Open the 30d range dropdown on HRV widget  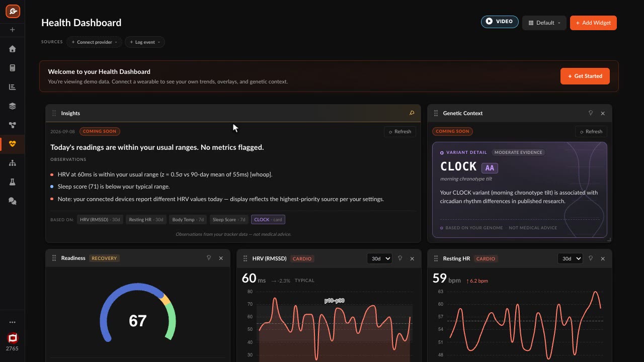pyautogui.click(x=379, y=258)
